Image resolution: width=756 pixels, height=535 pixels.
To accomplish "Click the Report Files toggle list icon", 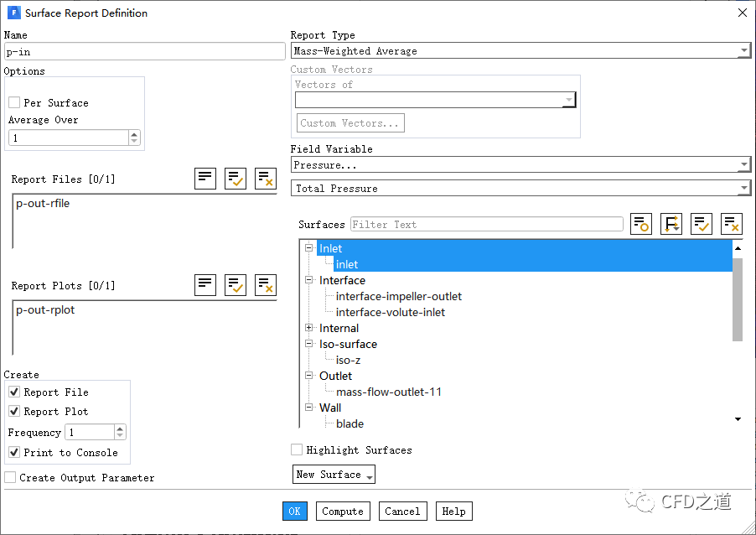I will [205, 178].
